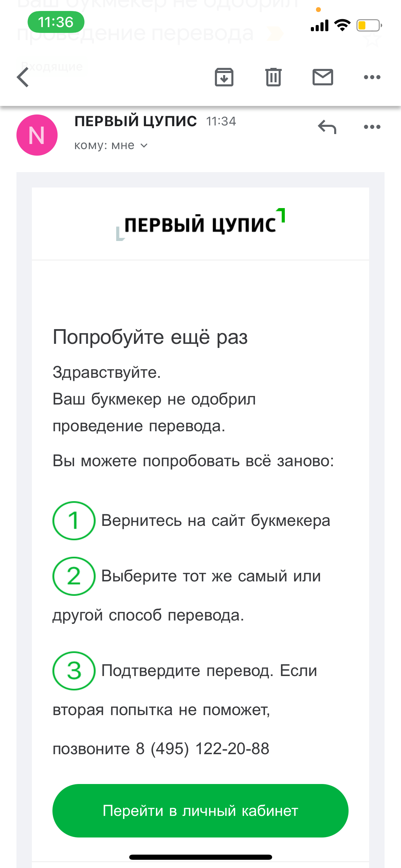Tap the green 11:36 time pill

(x=56, y=22)
